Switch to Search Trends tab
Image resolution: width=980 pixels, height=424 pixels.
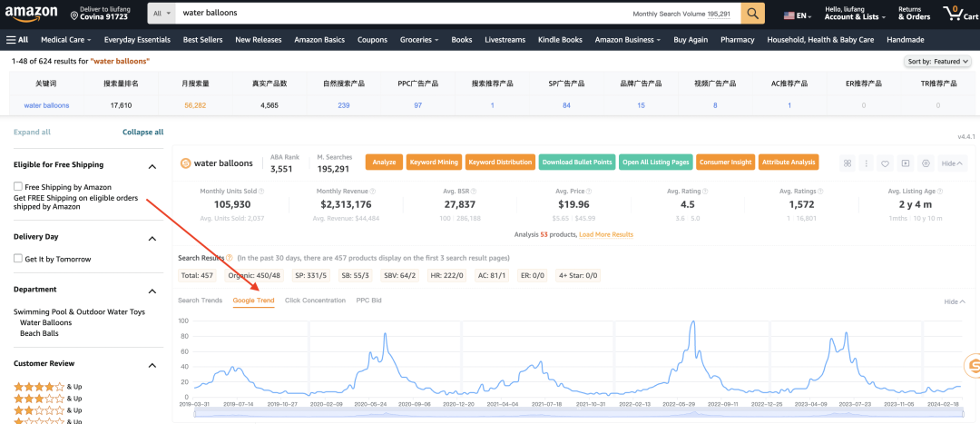coord(200,301)
